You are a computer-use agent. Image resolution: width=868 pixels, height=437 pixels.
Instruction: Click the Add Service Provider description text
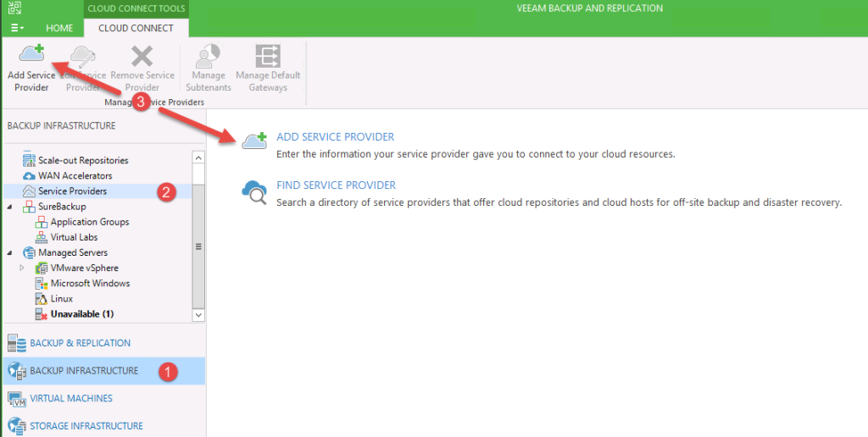[x=476, y=154]
